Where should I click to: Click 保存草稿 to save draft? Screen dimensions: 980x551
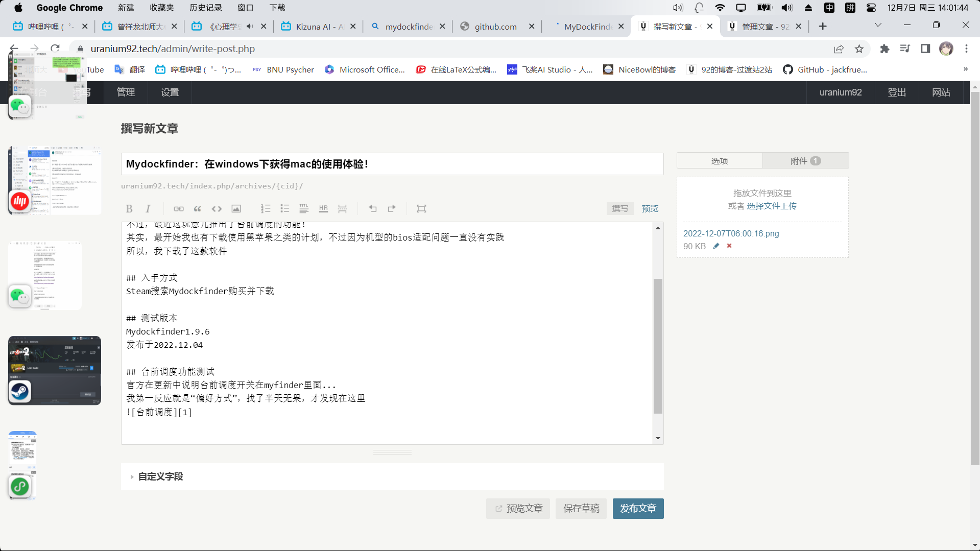point(581,509)
